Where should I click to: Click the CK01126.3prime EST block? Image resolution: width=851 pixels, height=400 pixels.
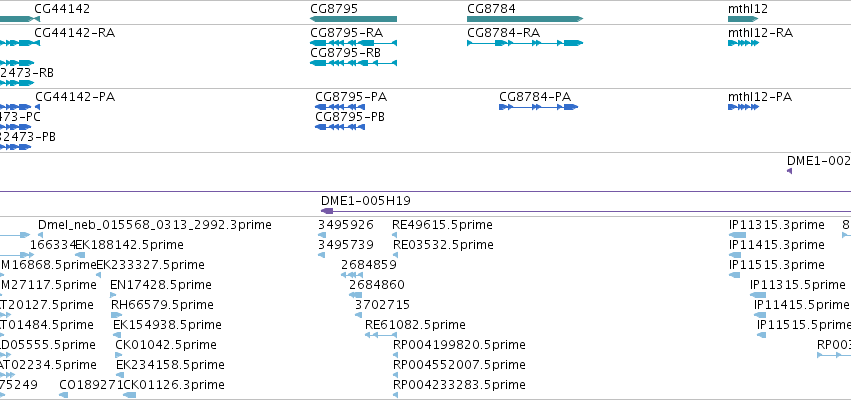(130, 395)
